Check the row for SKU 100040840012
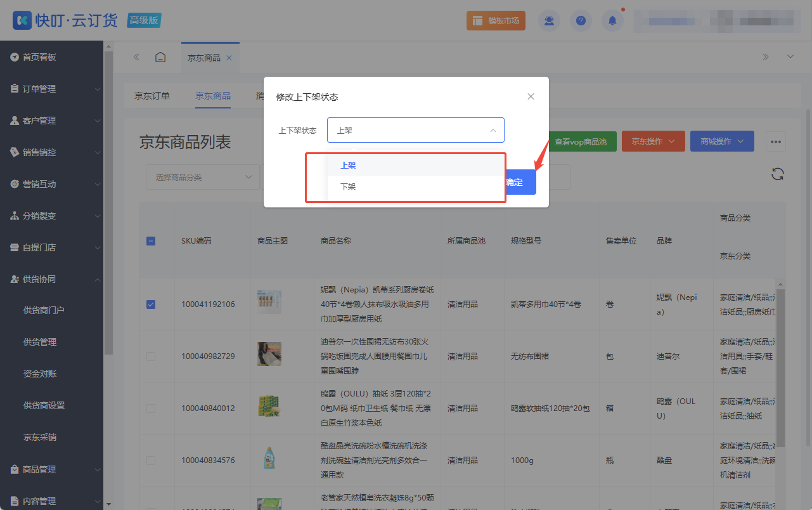The width and height of the screenshot is (812, 510). pos(151,409)
